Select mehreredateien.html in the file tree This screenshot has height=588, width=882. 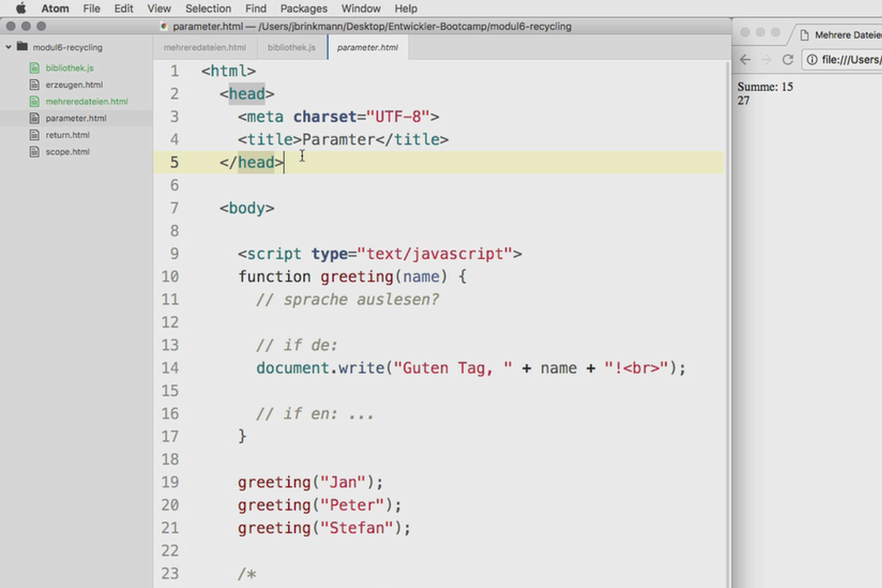tap(76, 101)
